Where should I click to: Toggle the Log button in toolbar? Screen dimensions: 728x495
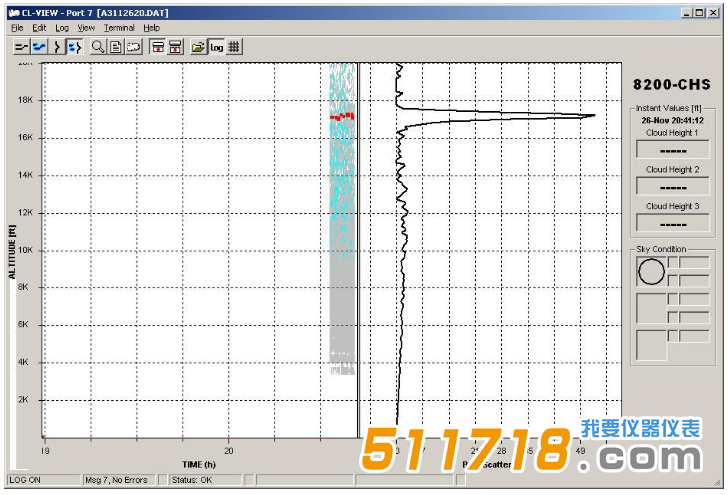pyautogui.click(x=216, y=47)
